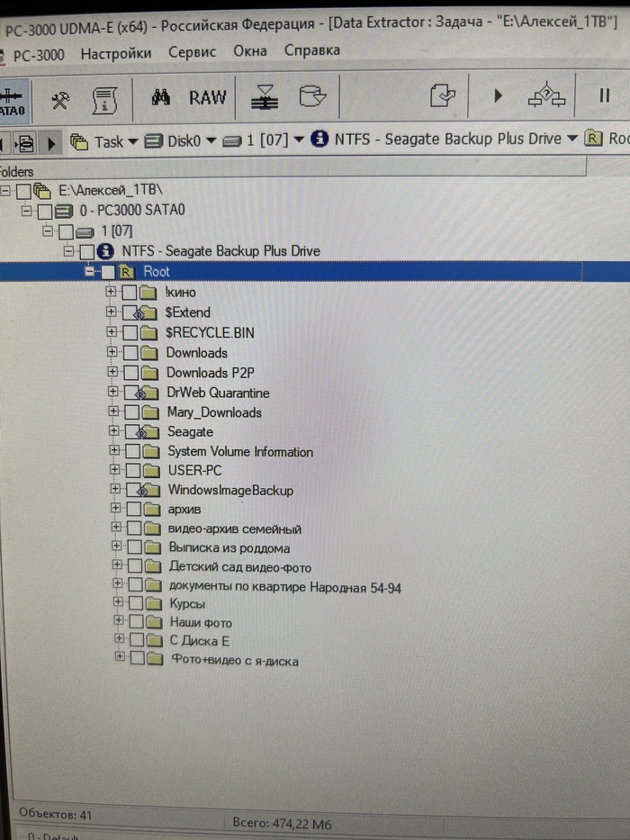Mark the Mary_Downloads checkbox
Image resolution: width=630 pixels, height=840 pixels.
pyautogui.click(x=131, y=412)
